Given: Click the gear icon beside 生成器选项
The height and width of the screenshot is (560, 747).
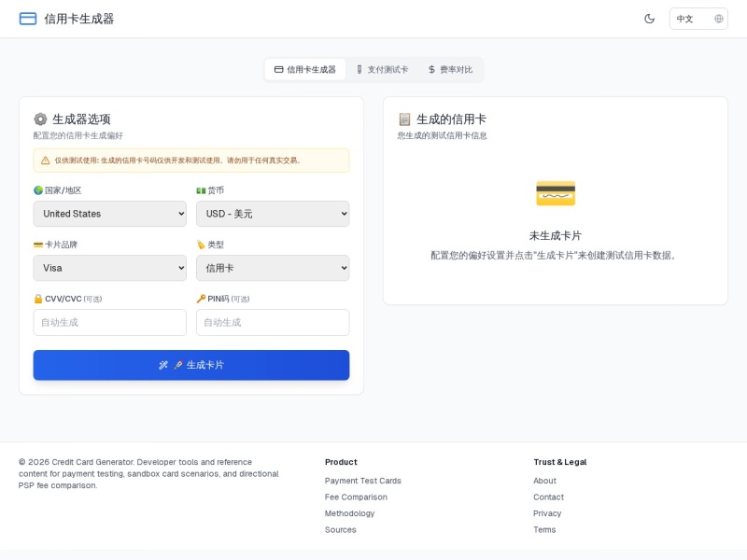Looking at the screenshot, I should [x=40, y=119].
